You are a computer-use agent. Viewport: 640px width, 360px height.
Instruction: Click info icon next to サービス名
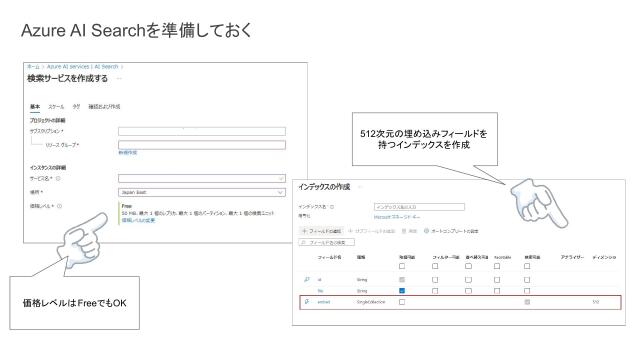(58, 178)
